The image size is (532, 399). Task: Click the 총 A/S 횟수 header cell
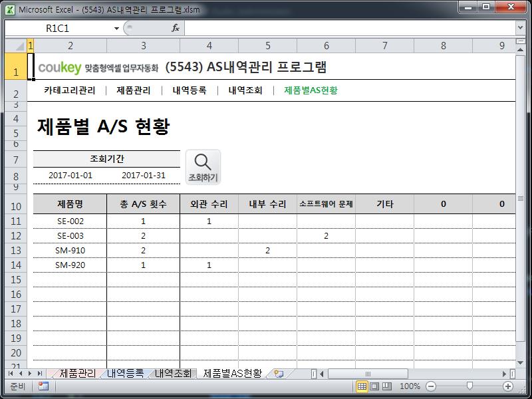[143, 204]
